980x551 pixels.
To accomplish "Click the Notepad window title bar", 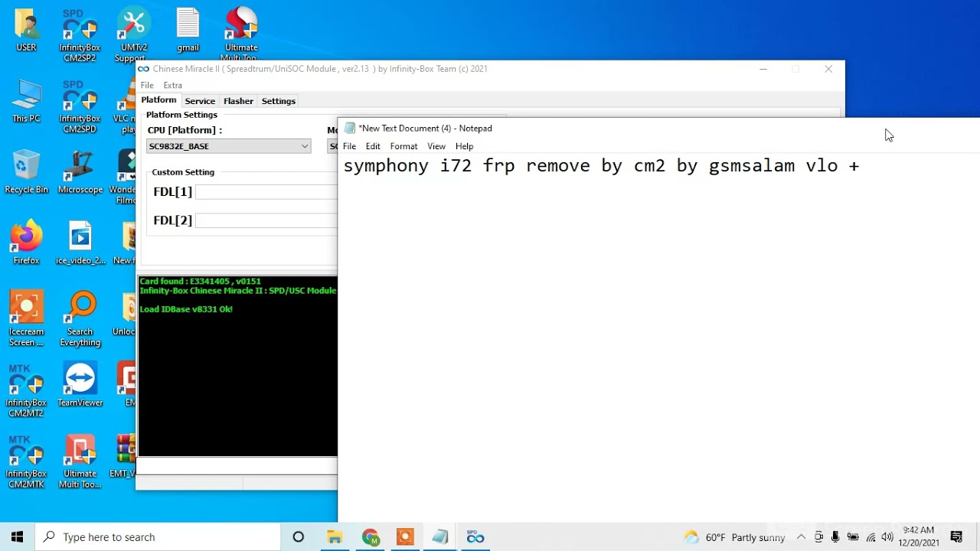I will [658, 128].
